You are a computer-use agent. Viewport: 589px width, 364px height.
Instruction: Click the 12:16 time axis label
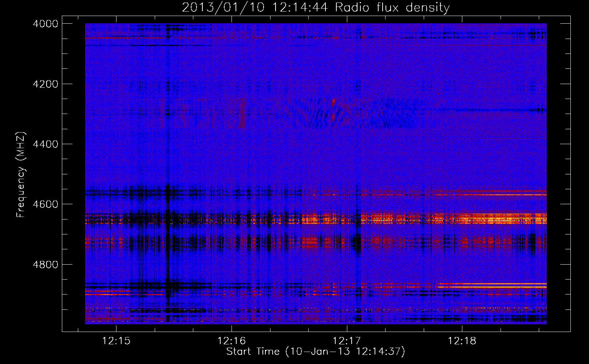232,341
